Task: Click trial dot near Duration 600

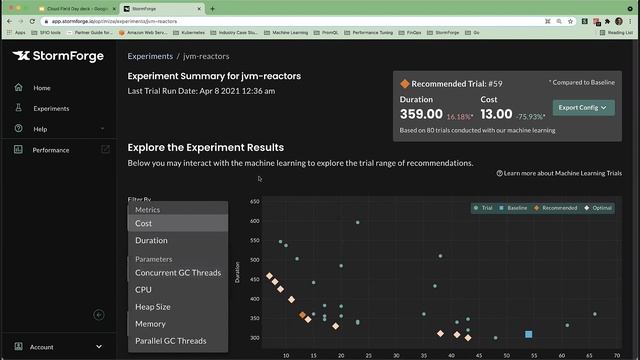Action: pos(358,222)
